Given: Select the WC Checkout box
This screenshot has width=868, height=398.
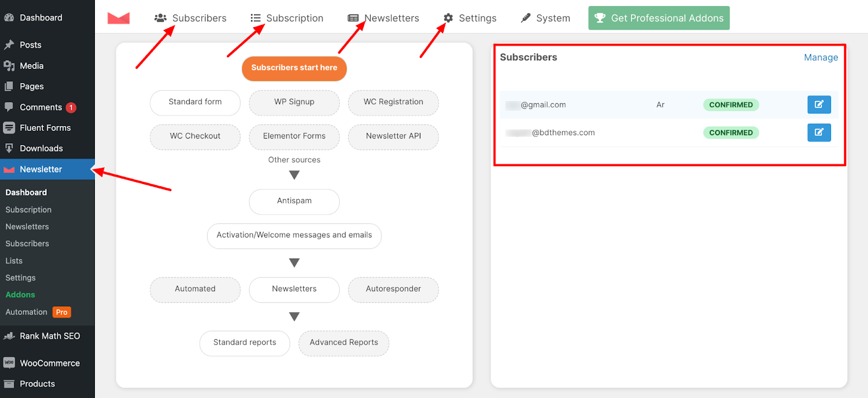Looking at the screenshot, I should pyautogui.click(x=195, y=136).
